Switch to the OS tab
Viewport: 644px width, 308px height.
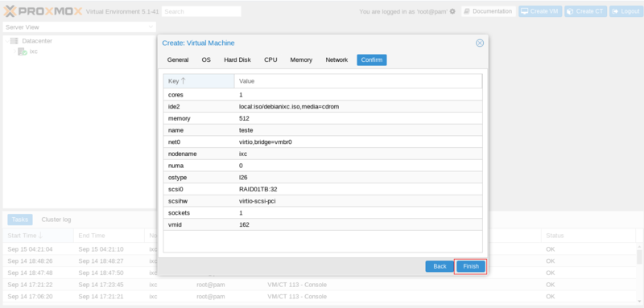tap(206, 60)
